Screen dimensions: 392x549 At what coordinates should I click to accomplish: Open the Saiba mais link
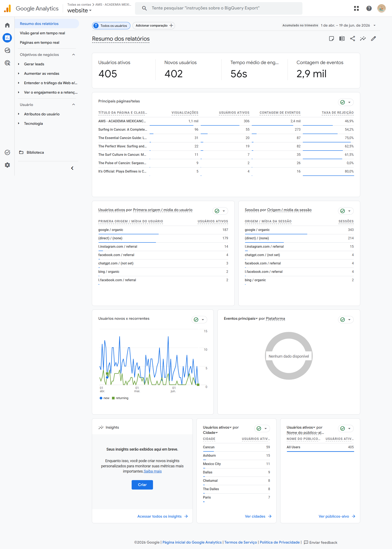(153, 472)
